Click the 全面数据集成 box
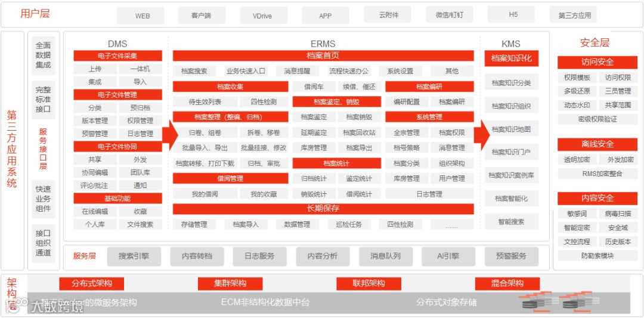 43,55
